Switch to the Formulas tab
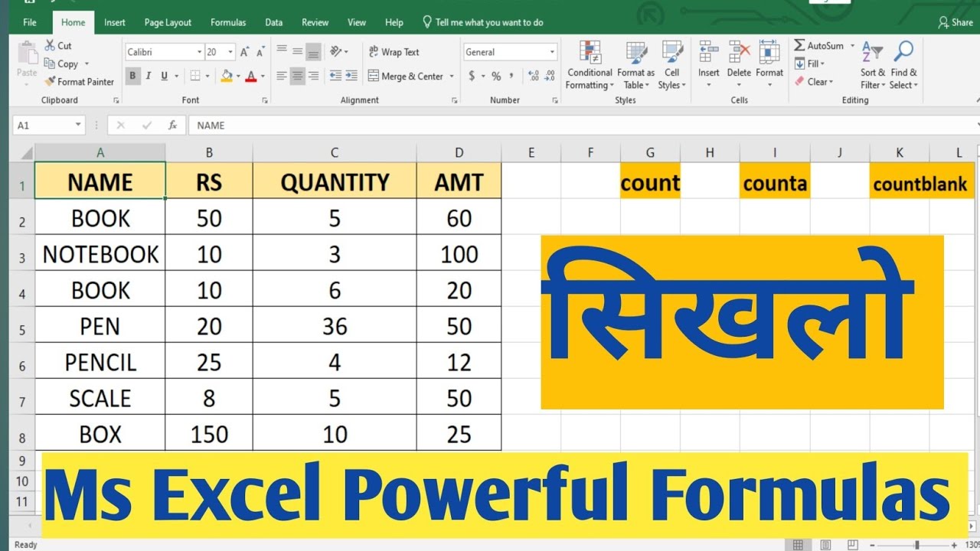 pos(228,22)
